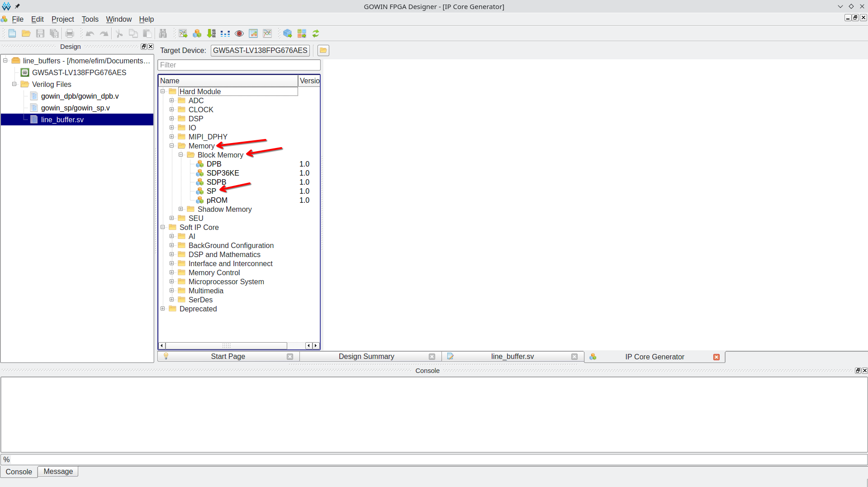Image resolution: width=868 pixels, height=487 pixels.
Task: Click the Filter input field
Action: [239, 65]
